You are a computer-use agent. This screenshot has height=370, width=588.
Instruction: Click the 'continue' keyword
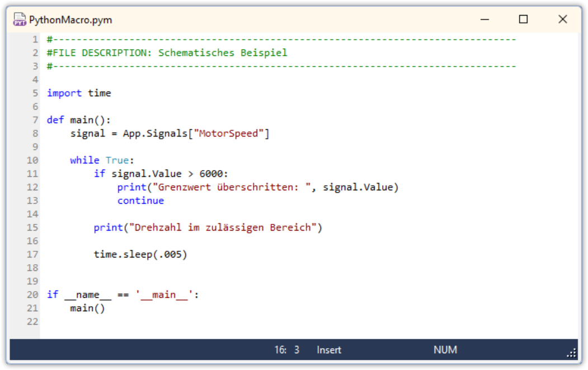point(140,200)
